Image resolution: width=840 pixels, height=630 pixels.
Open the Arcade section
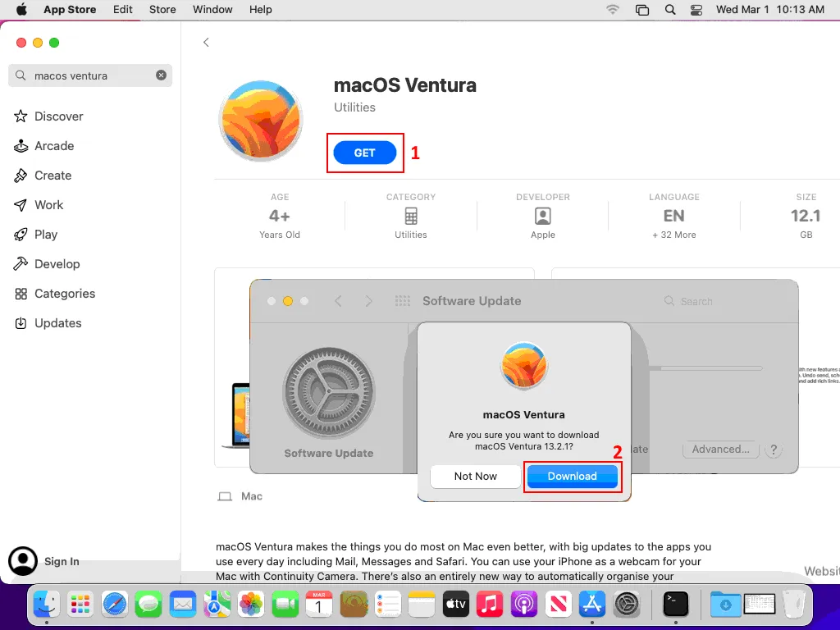pyautogui.click(x=54, y=146)
